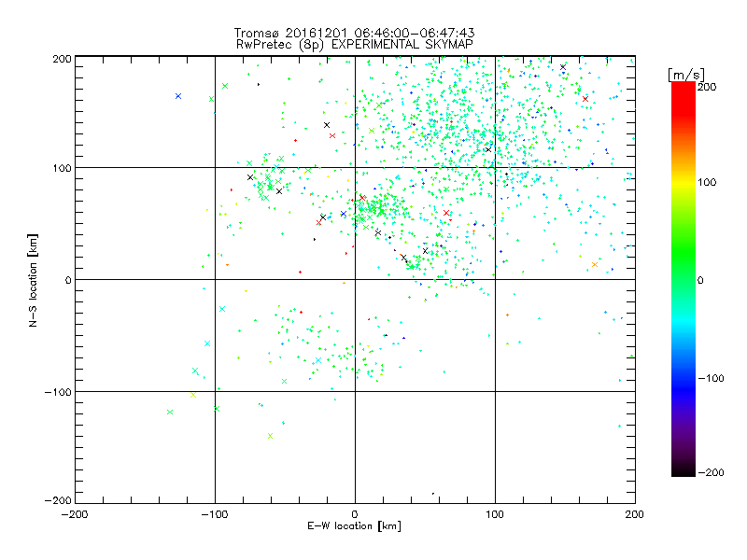The height and width of the screenshot is (560, 747).
Task: Click the E-W axis tick label "100"
Action: pyautogui.click(x=495, y=514)
